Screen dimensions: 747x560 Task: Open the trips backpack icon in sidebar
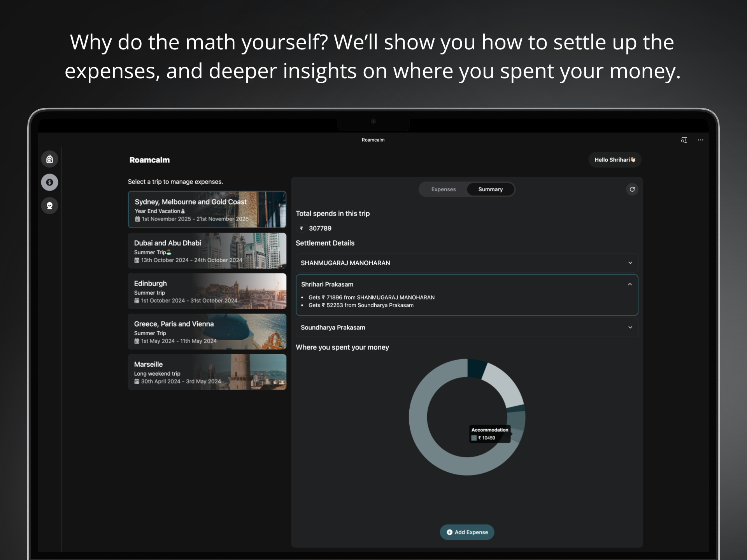pyautogui.click(x=49, y=159)
